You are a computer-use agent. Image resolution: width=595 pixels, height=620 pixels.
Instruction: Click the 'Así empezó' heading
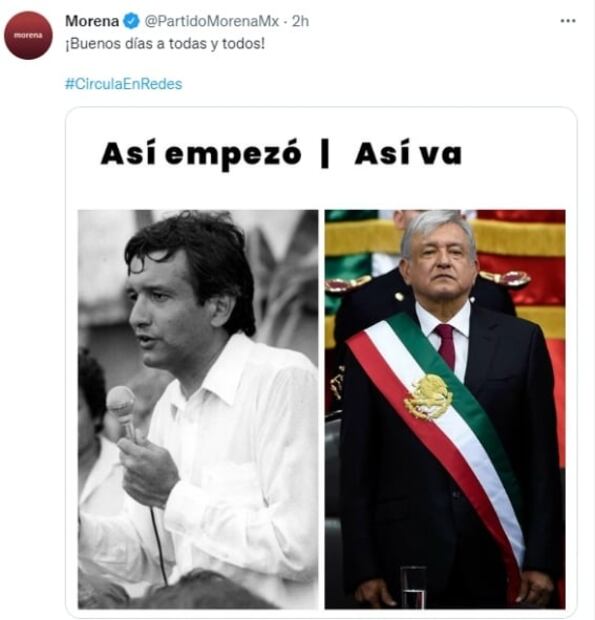point(201,154)
